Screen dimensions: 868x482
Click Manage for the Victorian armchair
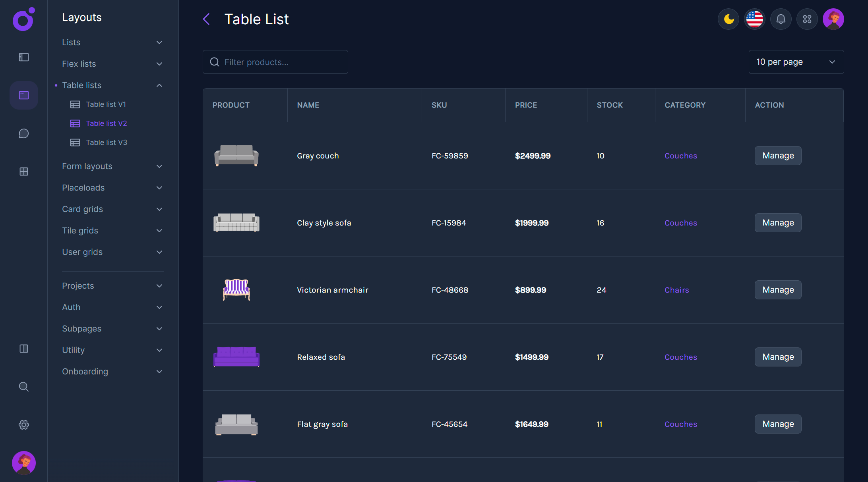[x=778, y=290]
